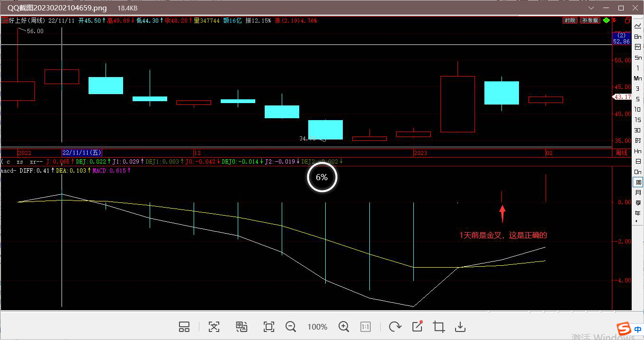Click the 时段 button
Image resolution: width=644 pixels, height=340 pixels.
[x=570, y=20]
